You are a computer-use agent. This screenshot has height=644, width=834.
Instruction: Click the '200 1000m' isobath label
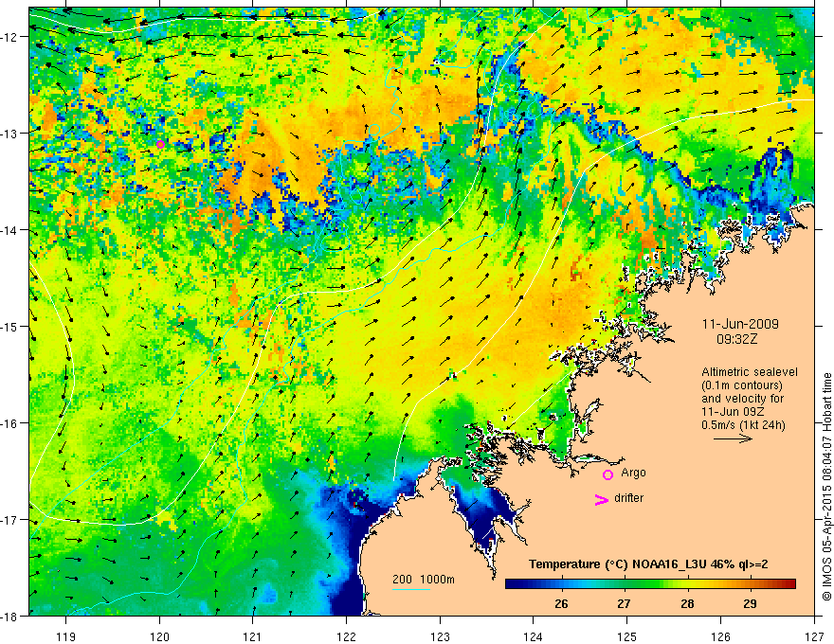click(x=424, y=580)
